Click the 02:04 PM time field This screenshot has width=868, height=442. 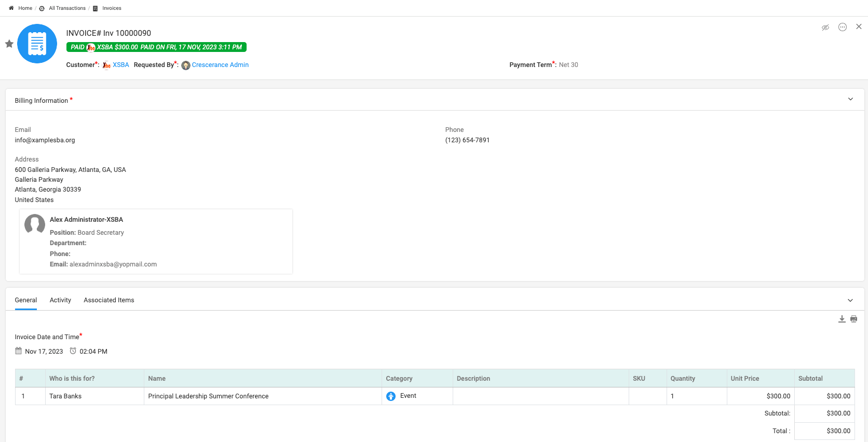point(93,352)
